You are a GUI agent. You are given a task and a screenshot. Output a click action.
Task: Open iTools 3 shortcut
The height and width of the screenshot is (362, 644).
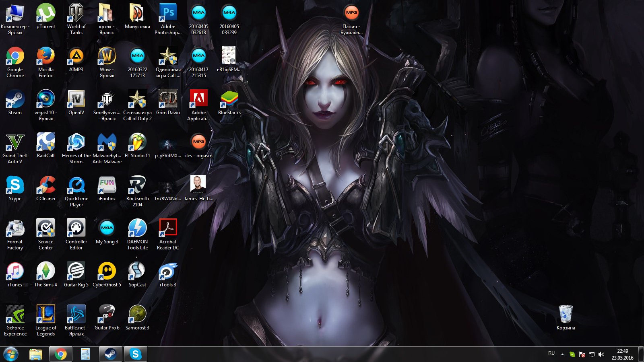[168, 271]
